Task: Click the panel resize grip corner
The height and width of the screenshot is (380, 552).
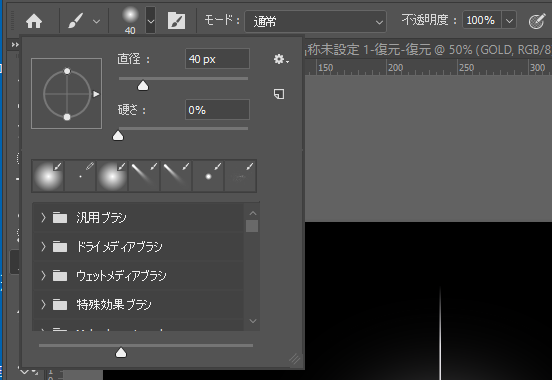Action: (x=295, y=359)
